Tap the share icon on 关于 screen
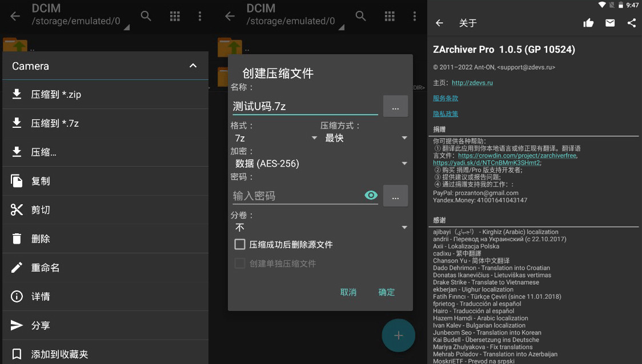Screen dimensions: 642x364 tap(631, 23)
